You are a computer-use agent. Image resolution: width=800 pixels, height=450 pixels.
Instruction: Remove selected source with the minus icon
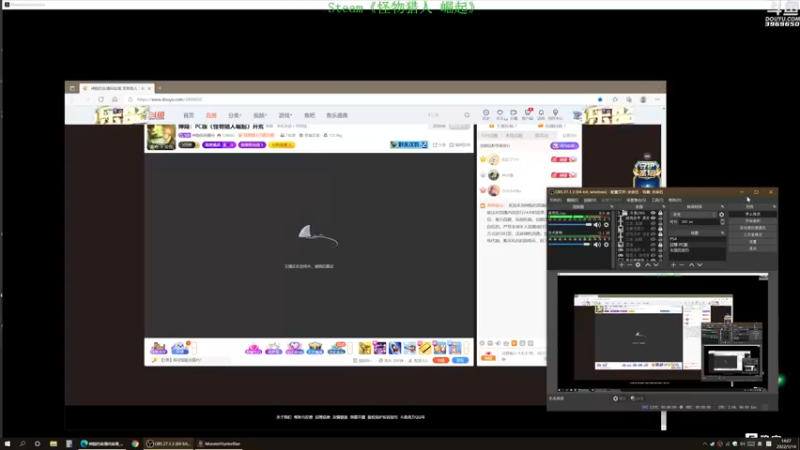(630, 265)
